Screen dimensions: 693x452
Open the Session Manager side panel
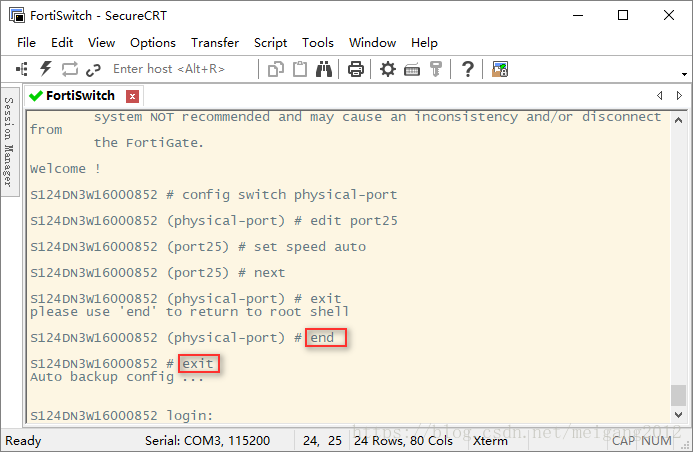[9, 141]
